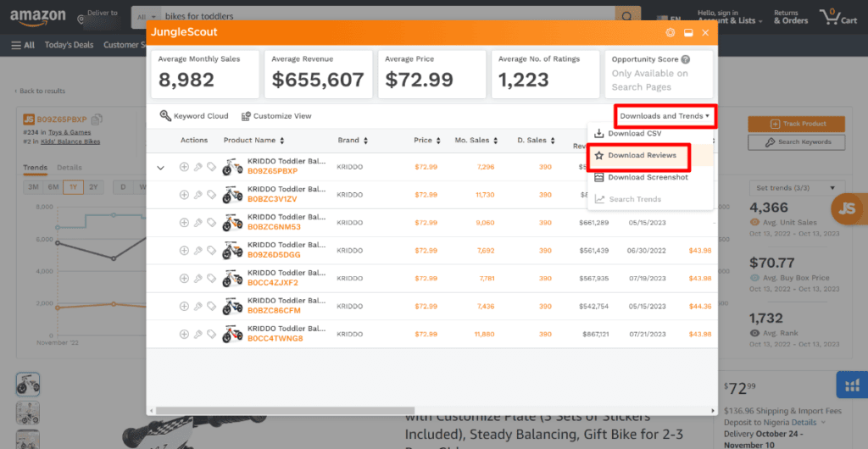Click Search Keywords button on Amazon page
Image resolution: width=868 pixels, height=449 pixels.
click(796, 142)
